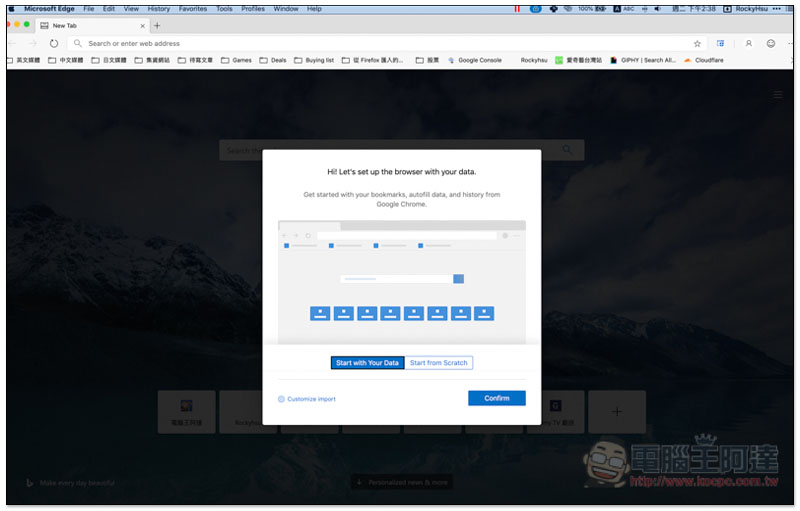Click the forward navigation arrow

(x=34, y=44)
